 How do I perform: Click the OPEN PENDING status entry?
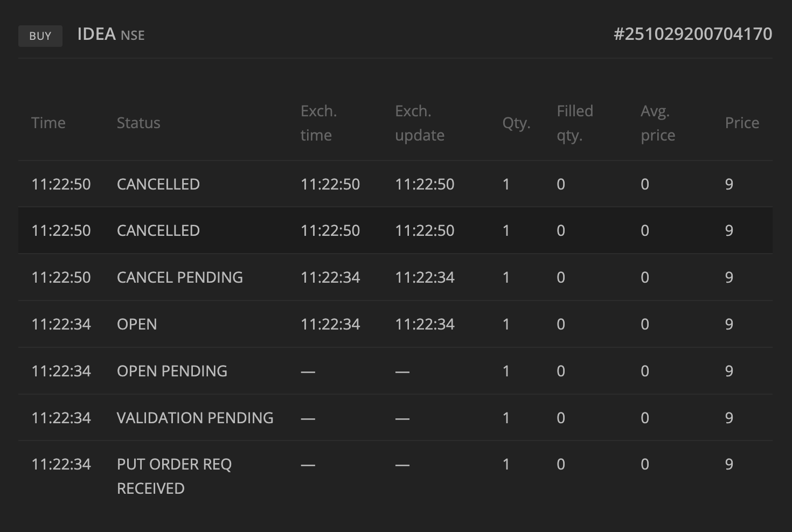tap(172, 371)
